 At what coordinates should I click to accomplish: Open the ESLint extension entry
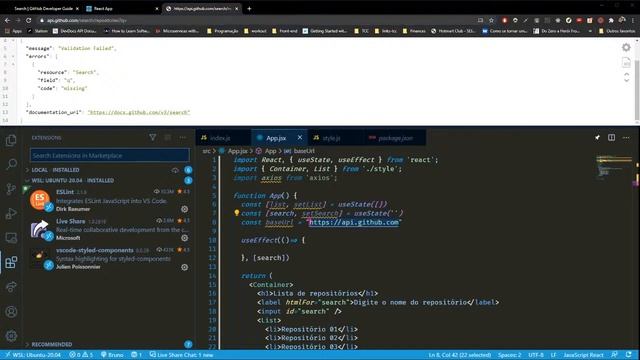pos(109,200)
